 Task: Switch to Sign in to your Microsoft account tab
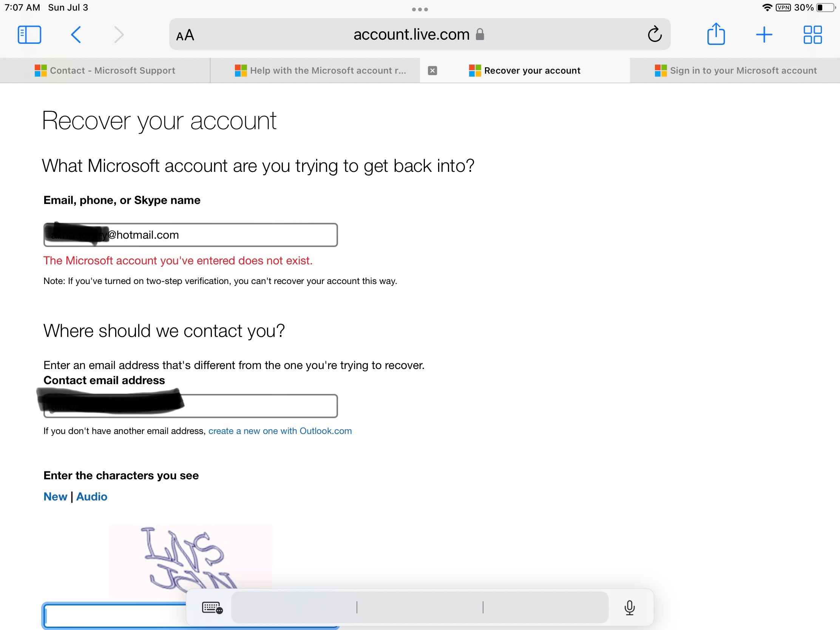[x=735, y=71]
